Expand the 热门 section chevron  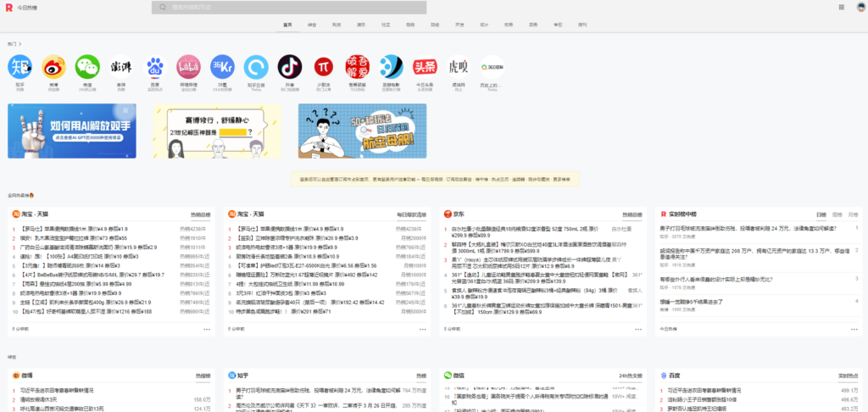[20, 44]
